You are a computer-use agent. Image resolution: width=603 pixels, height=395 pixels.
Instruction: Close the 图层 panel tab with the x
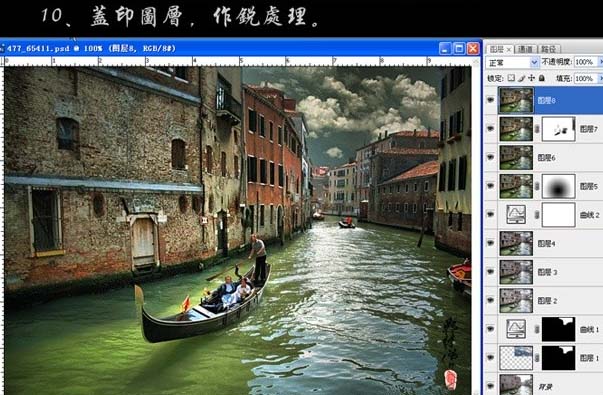coord(508,50)
